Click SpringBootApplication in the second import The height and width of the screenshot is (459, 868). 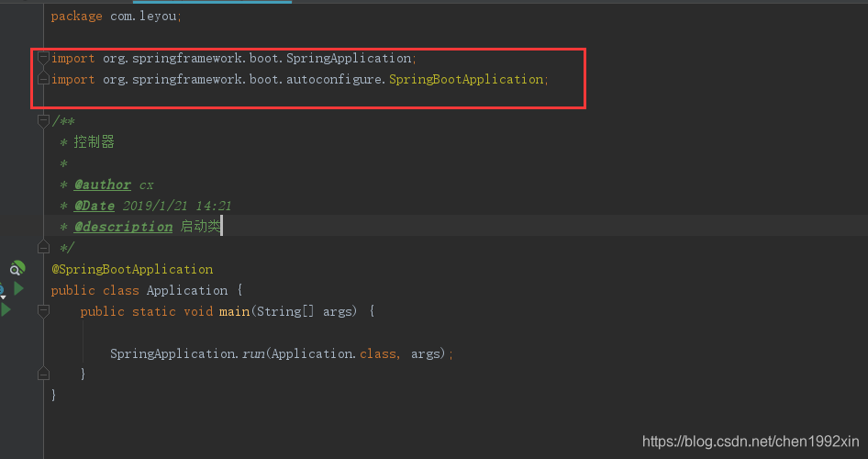(x=466, y=79)
